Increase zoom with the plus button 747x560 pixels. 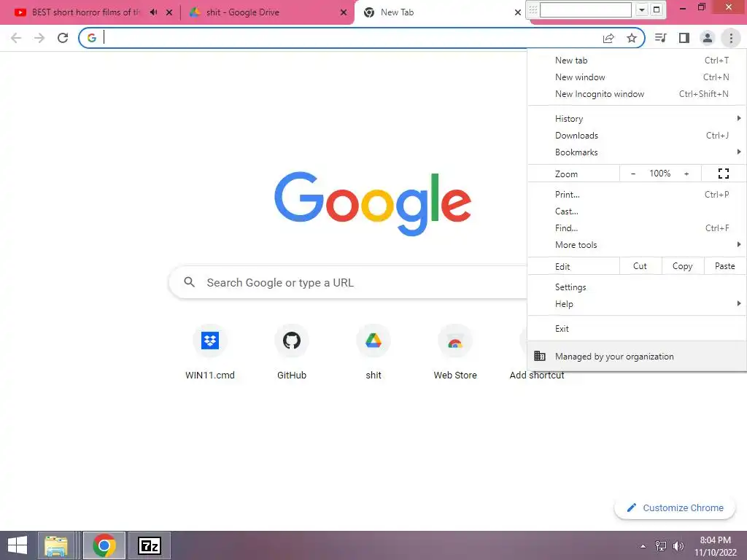[x=686, y=174]
